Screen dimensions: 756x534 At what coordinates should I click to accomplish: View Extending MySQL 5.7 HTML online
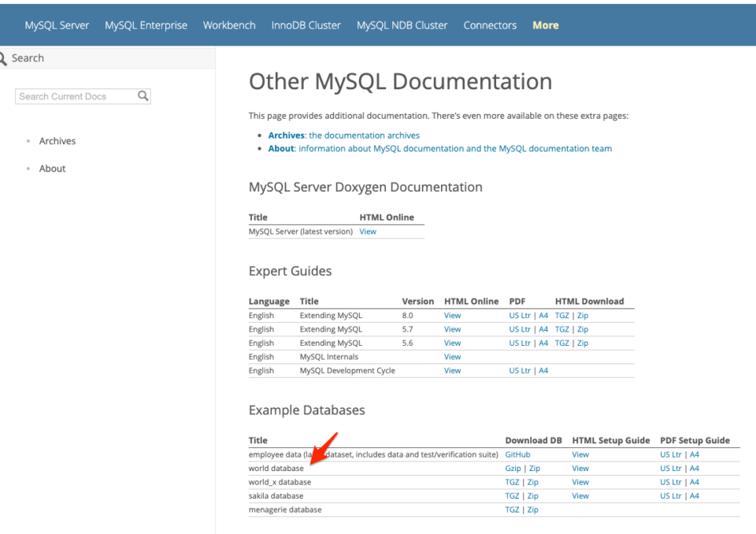tap(452, 329)
